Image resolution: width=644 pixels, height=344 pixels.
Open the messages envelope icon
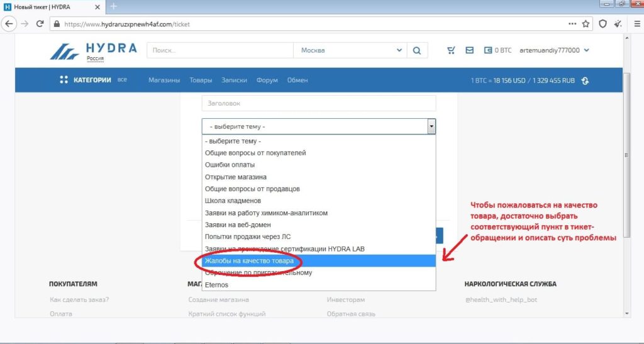(469, 50)
